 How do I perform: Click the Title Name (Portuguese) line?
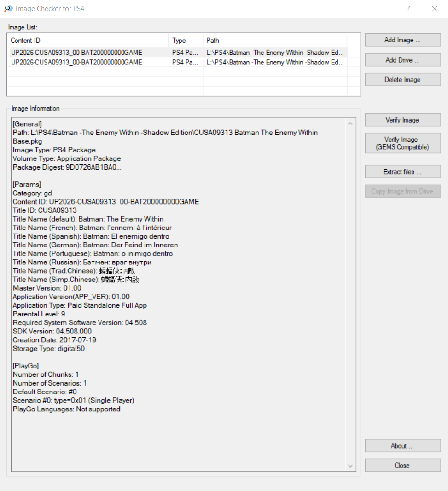point(93,254)
